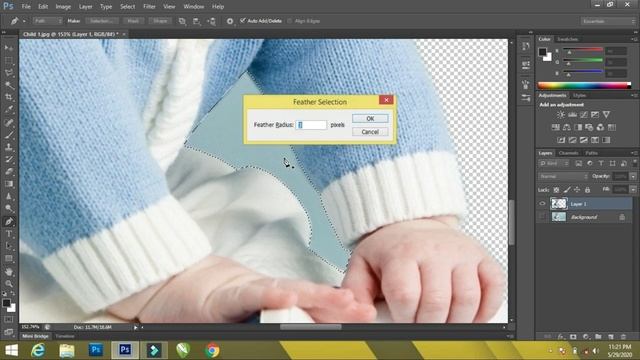Click the Selection... button
This screenshot has height=360, width=640.
click(x=102, y=21)
